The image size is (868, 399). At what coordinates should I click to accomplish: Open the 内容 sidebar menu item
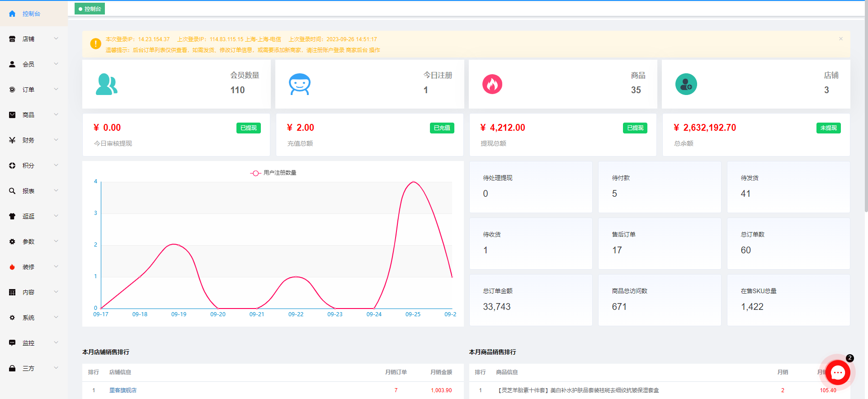point(34,292)
